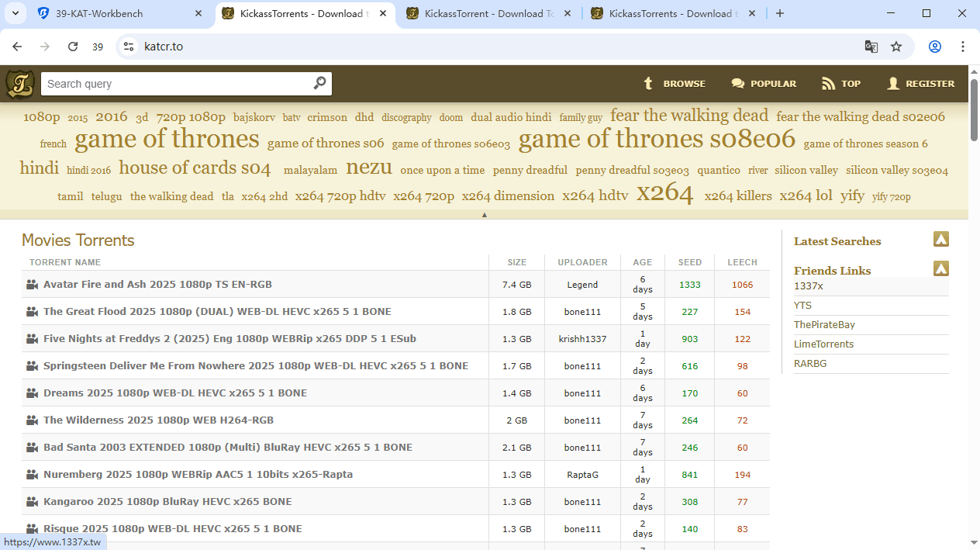Click the Movies Torrents heading
This screenshot has height=550, width=980.
coord(78,240)
